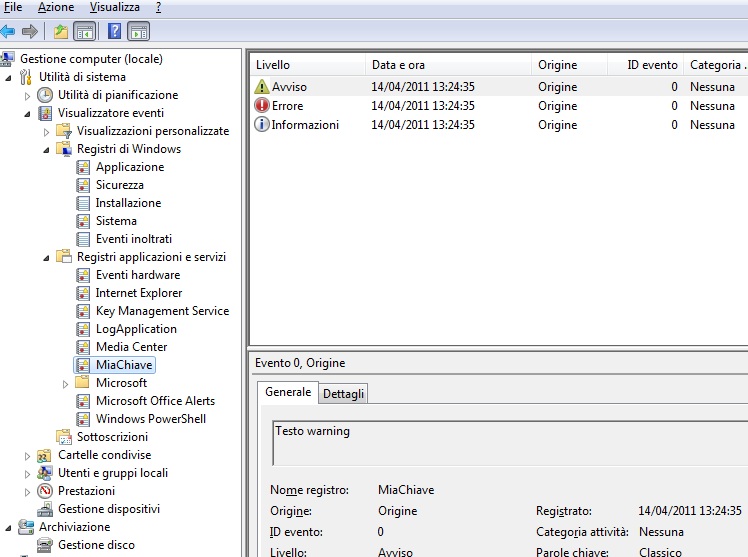Sort by the ID evento column header
This screenshot has width=748, height=557.
645,65
